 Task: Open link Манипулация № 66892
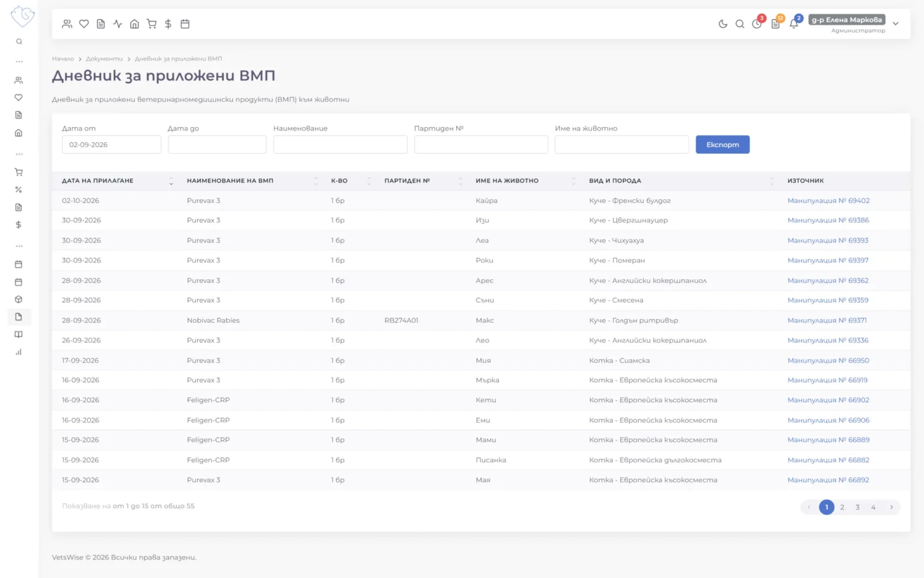[x=828, y=480]
